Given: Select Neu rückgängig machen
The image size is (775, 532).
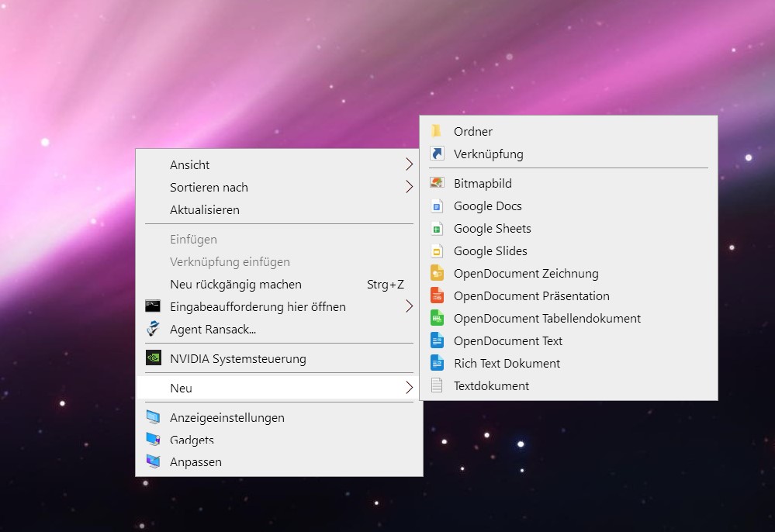Looking at the screenshot, I should pyautogui.click(x=279, y=284).
